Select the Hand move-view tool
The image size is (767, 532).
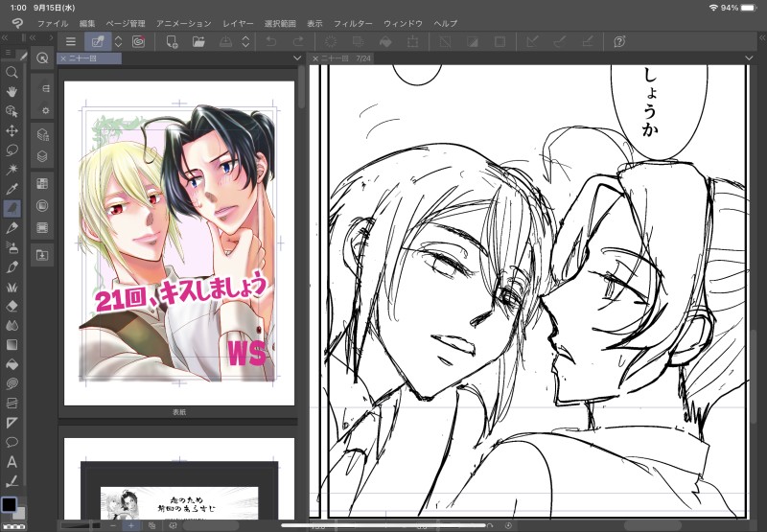(12, 91)
